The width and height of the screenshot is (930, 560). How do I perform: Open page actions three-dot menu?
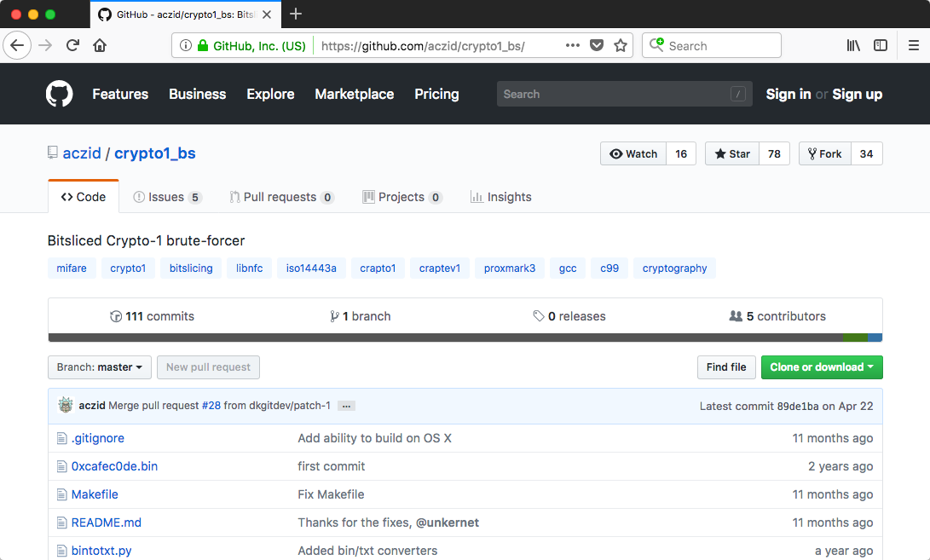pyautogui.click(x=573, y=46)
